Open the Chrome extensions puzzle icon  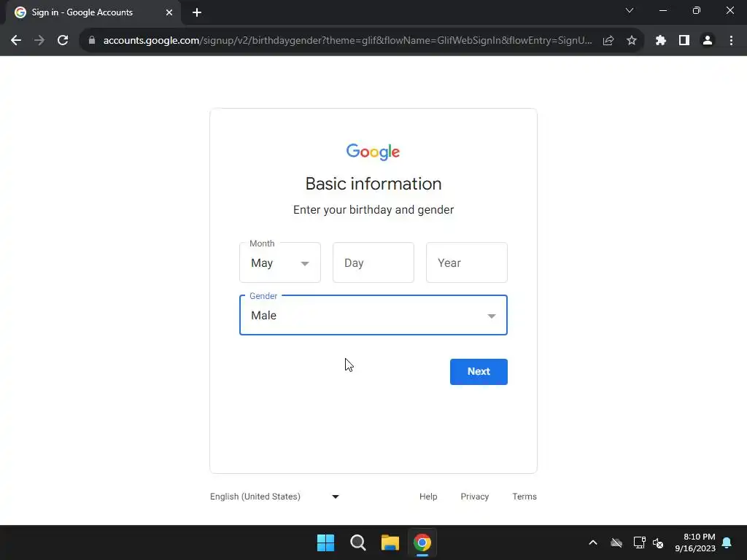[661, 41]
